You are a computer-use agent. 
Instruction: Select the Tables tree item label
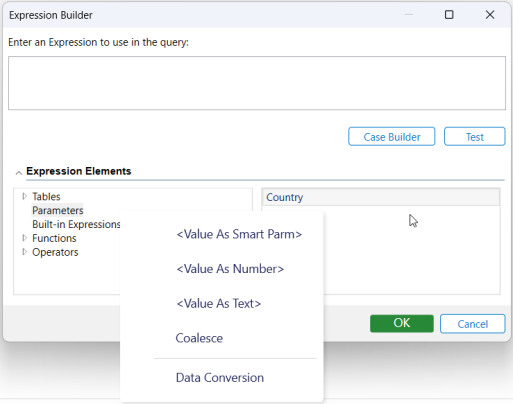46,197
